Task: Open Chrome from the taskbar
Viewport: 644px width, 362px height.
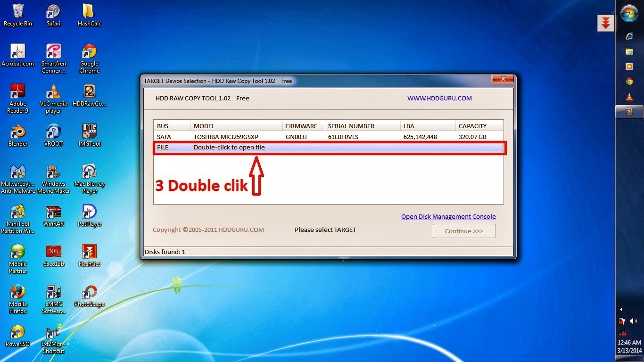Action: point(629,82)
